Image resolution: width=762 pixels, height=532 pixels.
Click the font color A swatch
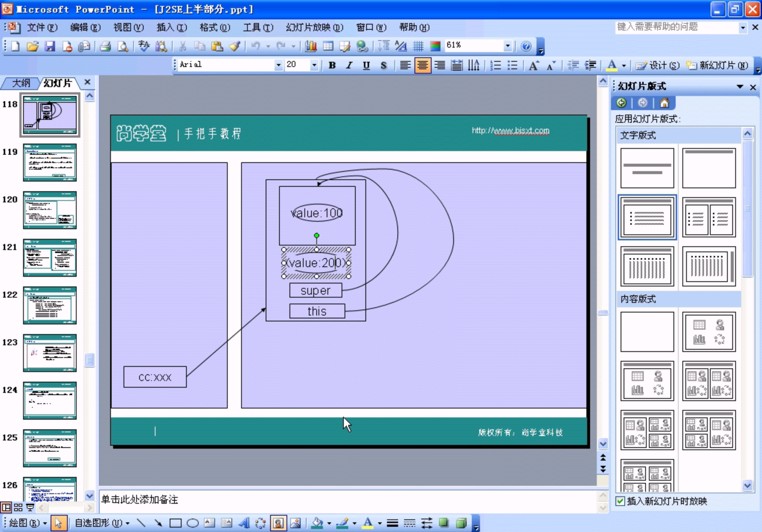coord(611,65)
